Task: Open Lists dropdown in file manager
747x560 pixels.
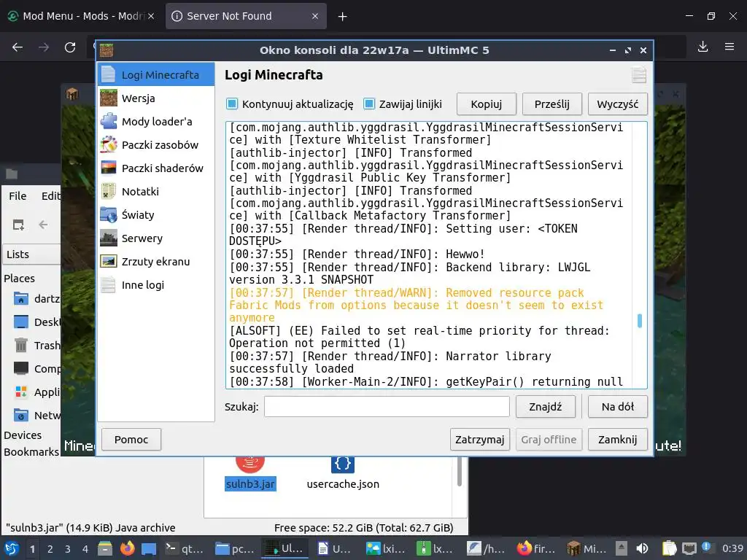Action: click(31, 254)
